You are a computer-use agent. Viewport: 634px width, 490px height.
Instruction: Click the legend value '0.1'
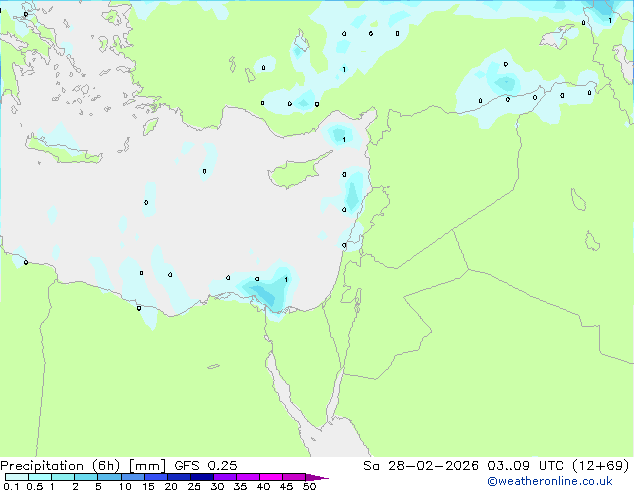click(x=11, y=486)
